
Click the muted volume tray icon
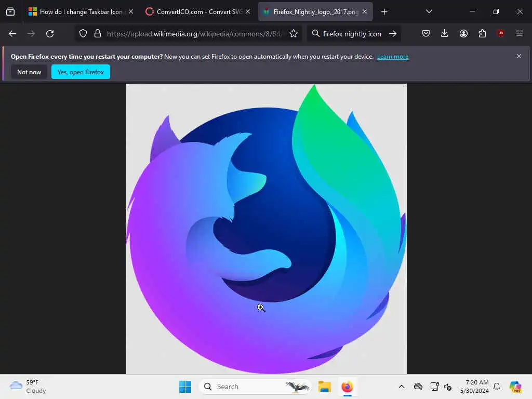pos(448,387)
